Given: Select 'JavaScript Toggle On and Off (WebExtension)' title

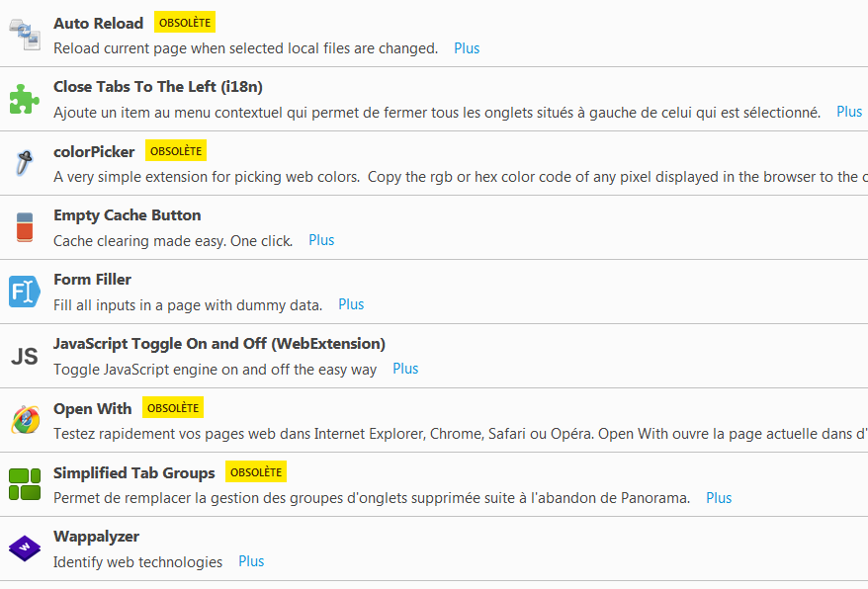Looking at the screenshot, I should coord(219,343).
